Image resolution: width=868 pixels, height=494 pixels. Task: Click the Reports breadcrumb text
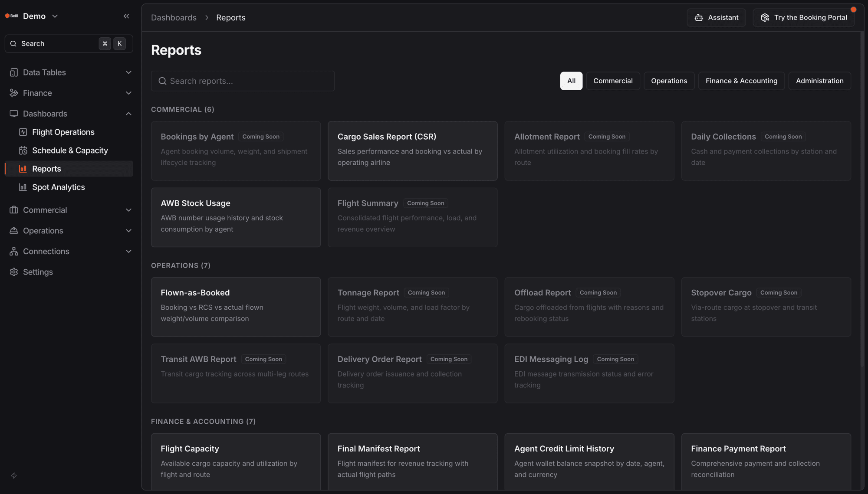[x=230, y=18]
